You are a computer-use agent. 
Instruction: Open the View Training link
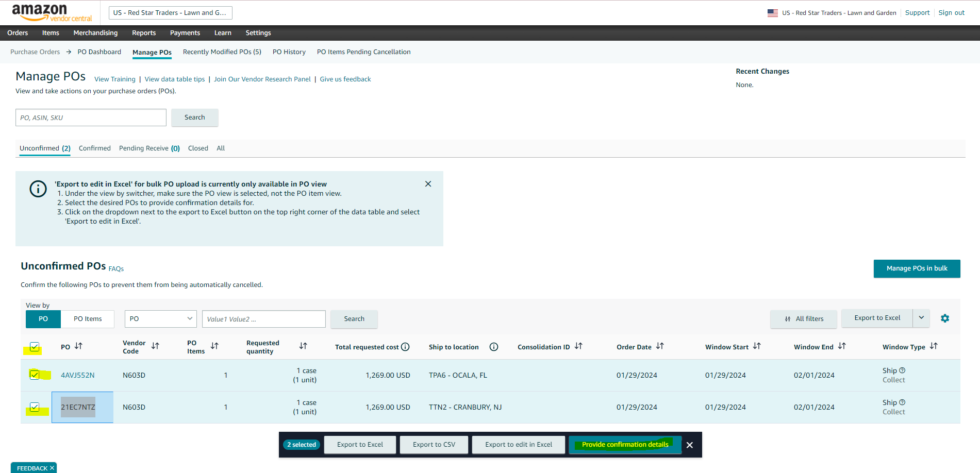[x=115, y=79]
